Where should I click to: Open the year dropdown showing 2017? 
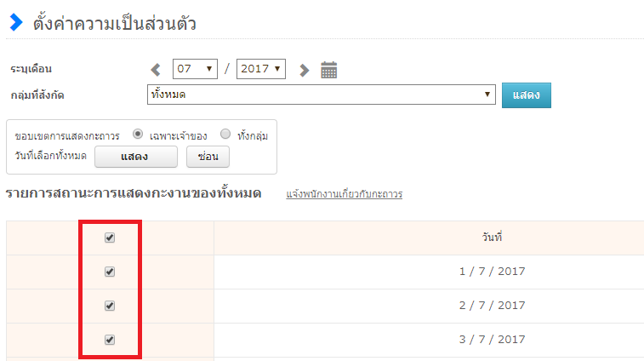pos(261,69)
